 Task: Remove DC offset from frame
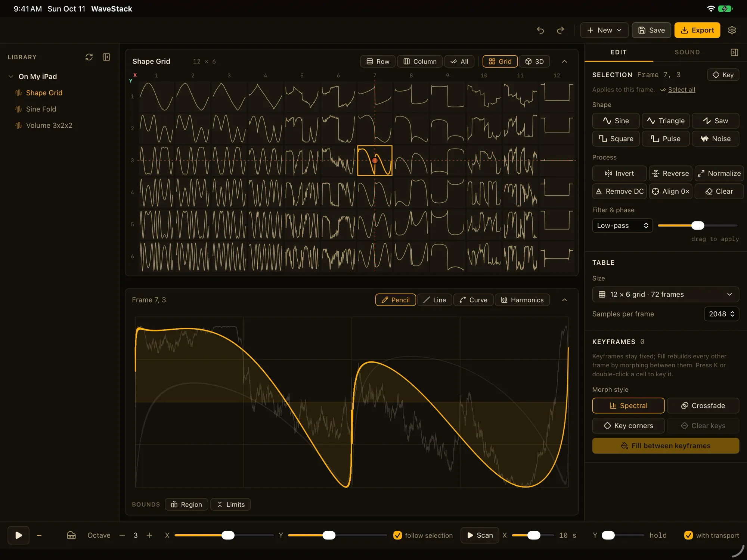click(619, 191)
